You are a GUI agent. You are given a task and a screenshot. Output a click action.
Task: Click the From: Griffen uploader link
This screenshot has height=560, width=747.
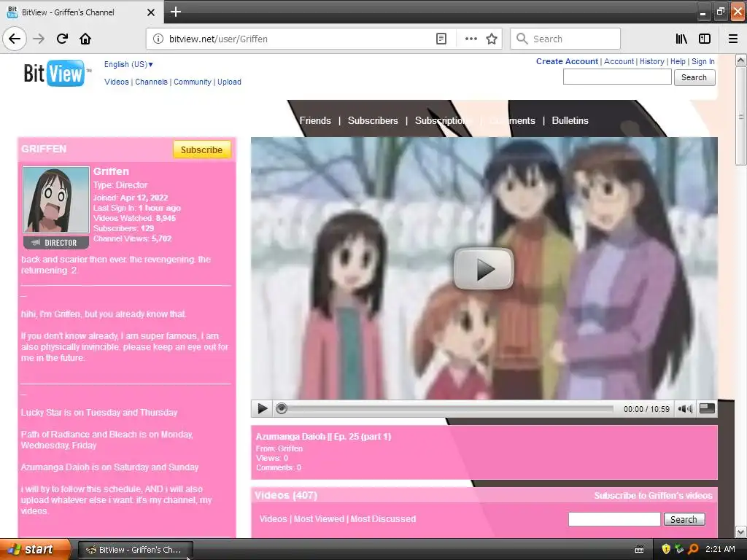click(x=290, y=448)
